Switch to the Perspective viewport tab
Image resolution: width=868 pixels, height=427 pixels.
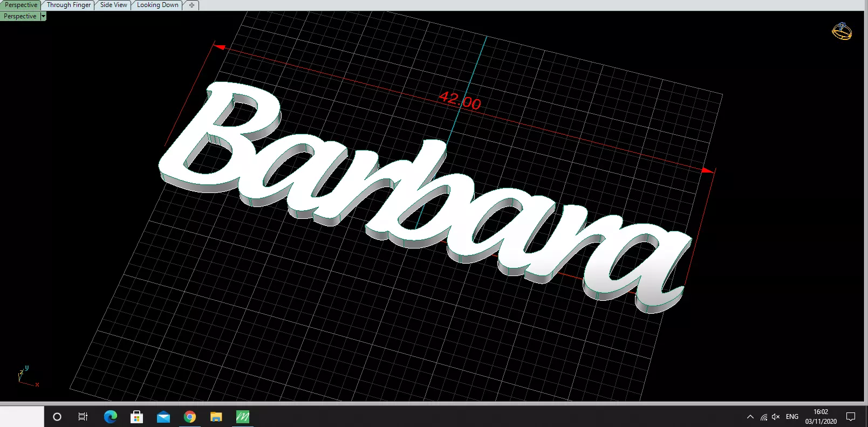(x=20, y=5)
